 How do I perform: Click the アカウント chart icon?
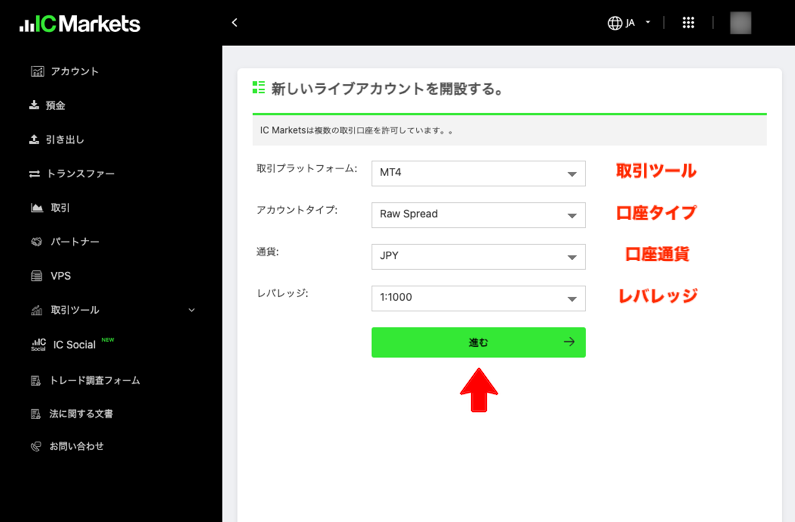37,71
